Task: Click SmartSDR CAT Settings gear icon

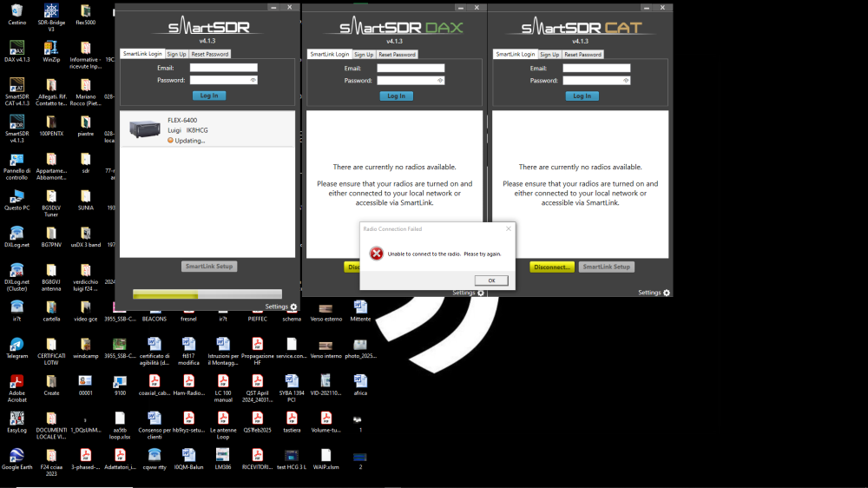Action: pos(667,293)
